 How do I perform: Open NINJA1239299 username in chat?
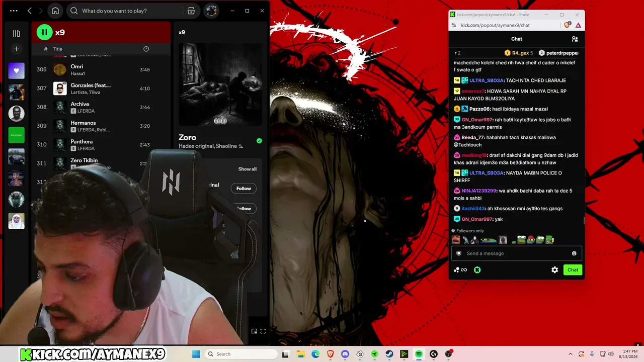click(478, 191)
